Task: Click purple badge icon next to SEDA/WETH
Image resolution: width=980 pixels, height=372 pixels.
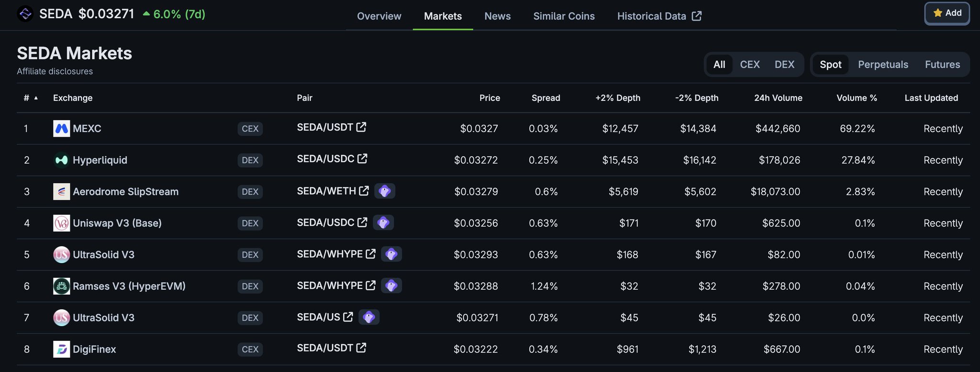Action: [385, 191]
